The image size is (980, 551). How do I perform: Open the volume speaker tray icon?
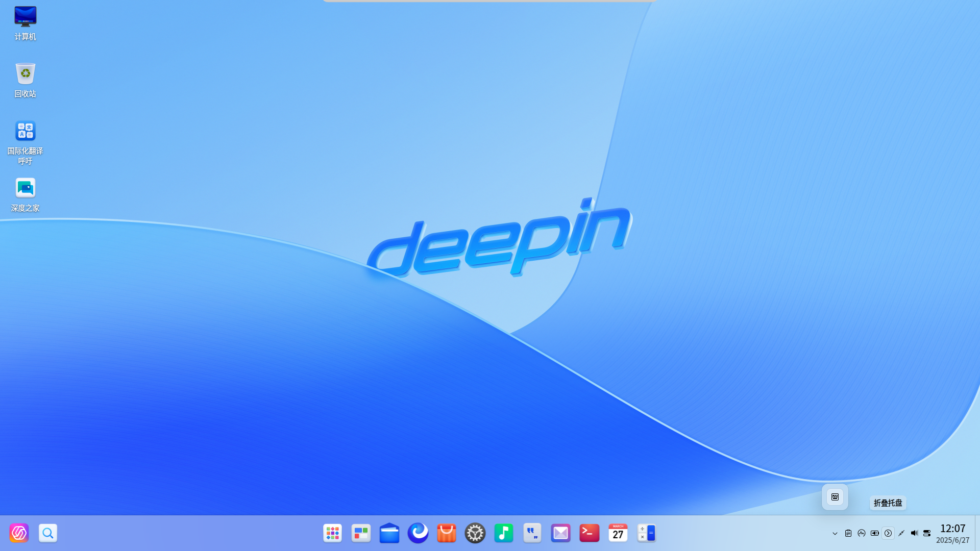[x=914, y=533]
